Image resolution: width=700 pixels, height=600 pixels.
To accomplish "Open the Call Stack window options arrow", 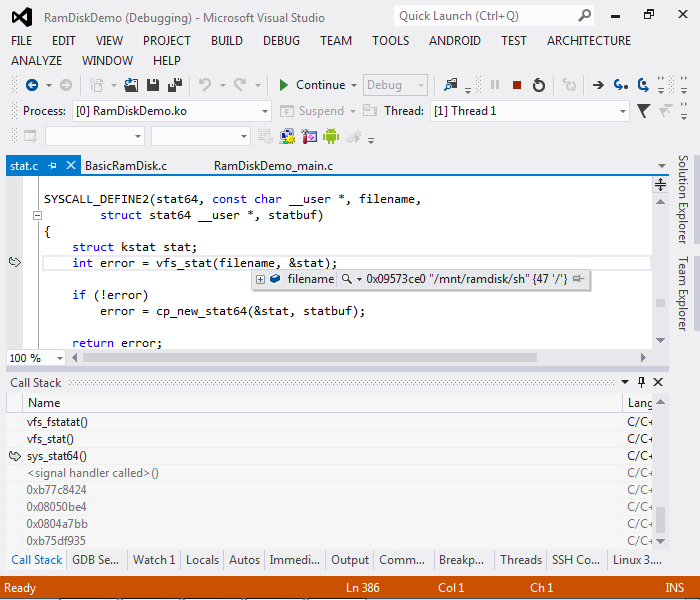I will [x=625, y=382].
